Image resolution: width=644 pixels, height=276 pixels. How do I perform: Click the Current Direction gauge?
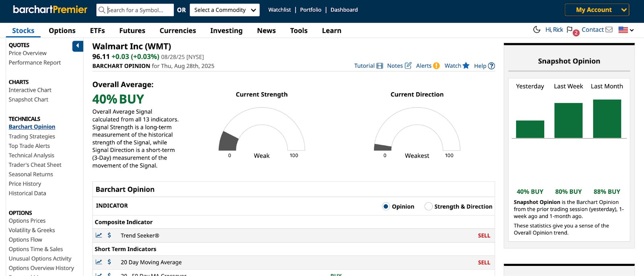click(x=417, y=129)
